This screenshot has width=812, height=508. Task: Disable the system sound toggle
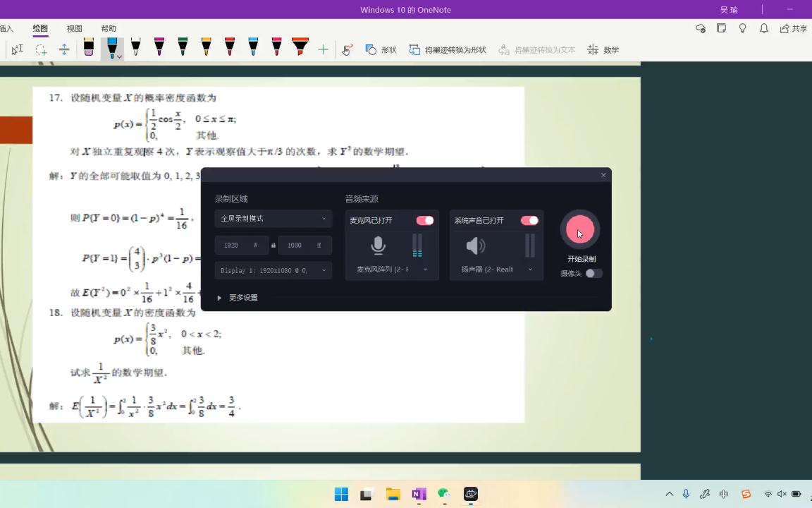(x=529, y=220)
